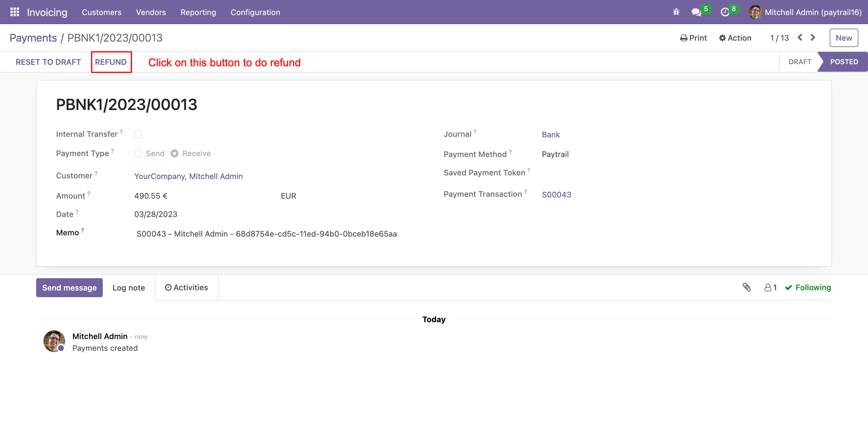Viewport: 868px width, 434px height.
Task: Click the Send message button
Action: click(69, 288)
